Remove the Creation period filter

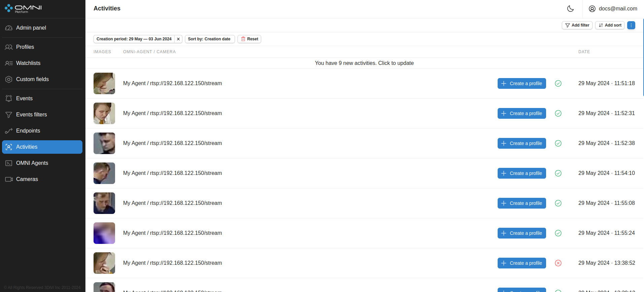pyautogui.click(x=178, y=39)
